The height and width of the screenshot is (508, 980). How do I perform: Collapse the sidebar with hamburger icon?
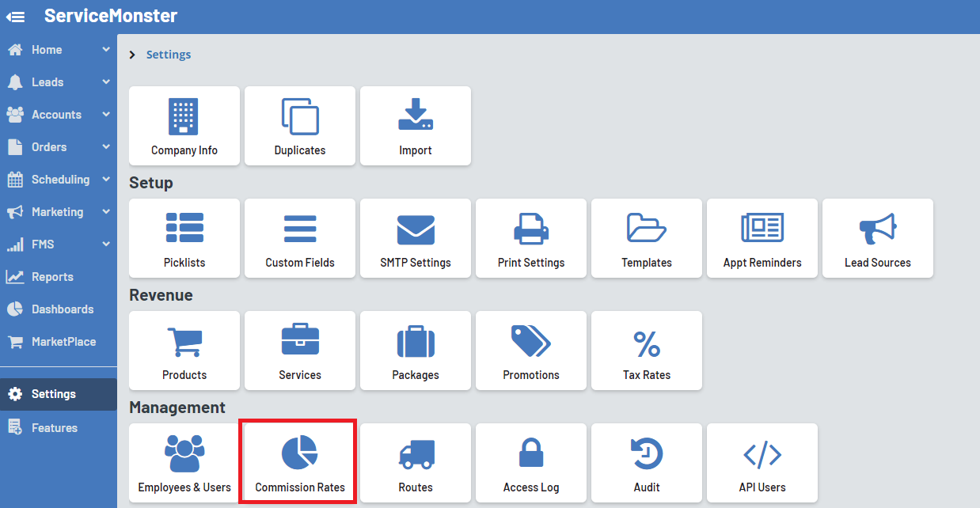click(16, 16)
